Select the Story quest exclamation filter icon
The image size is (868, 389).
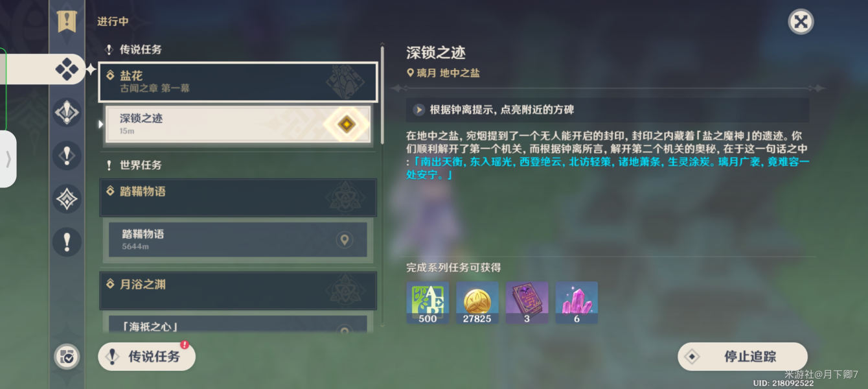[67, 156]
